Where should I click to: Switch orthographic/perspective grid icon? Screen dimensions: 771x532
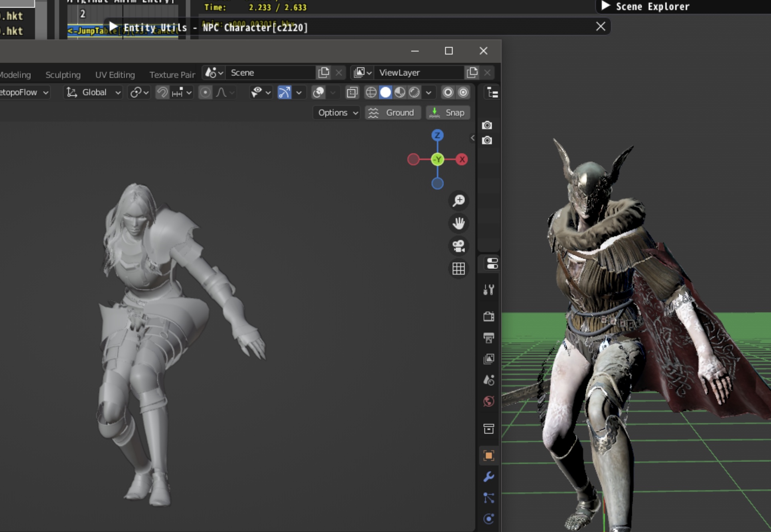click(x=459, y=269)
